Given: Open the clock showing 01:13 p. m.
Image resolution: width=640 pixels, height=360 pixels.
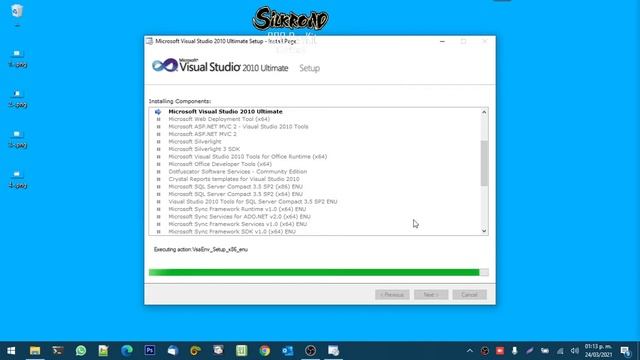Looking at the screenshot, I should (598, 351).
